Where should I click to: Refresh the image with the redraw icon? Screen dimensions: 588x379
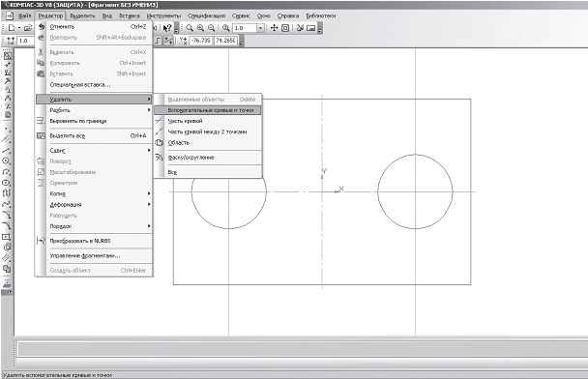(x=300, y=28)
